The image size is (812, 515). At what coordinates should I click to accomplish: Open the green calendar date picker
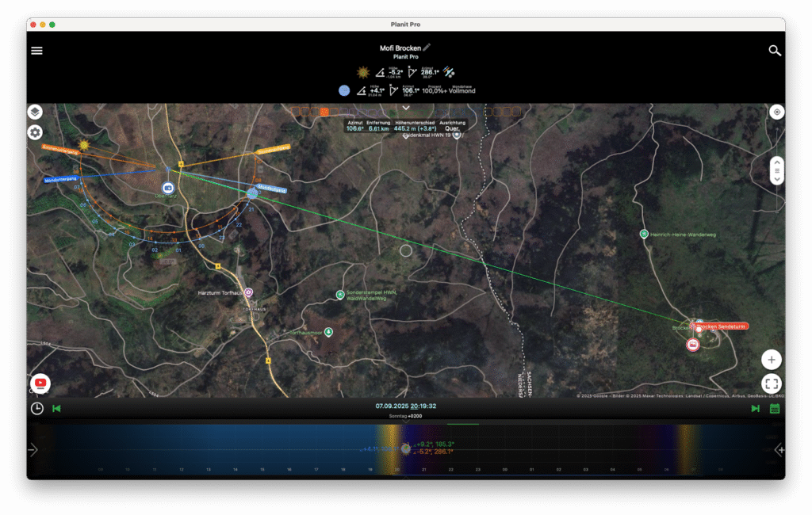pos(774,408)
